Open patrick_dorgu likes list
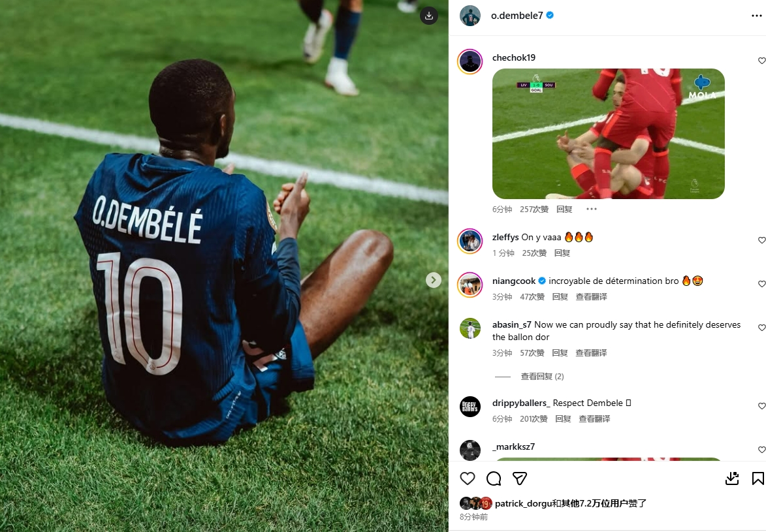766x532 pixels. (x=571, y=503)
